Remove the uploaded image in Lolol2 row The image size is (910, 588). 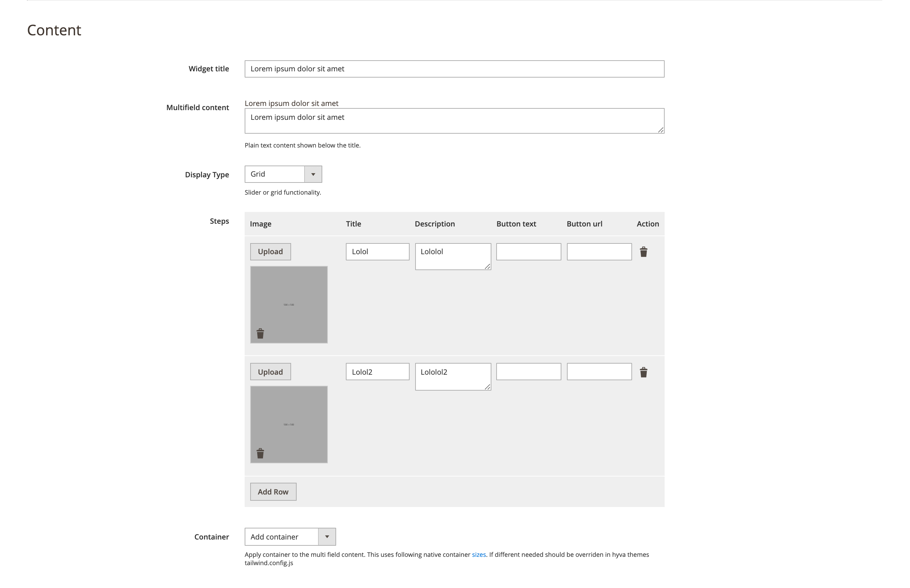point(260,453)
